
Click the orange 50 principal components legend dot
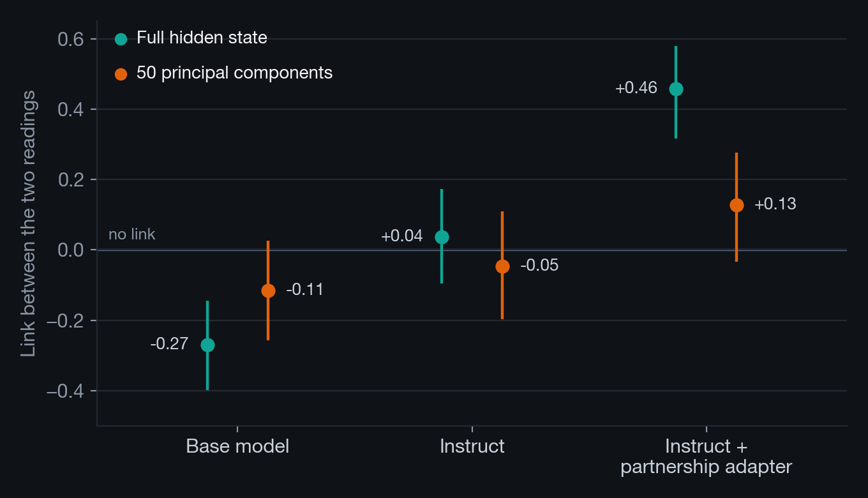pos(121,74)
